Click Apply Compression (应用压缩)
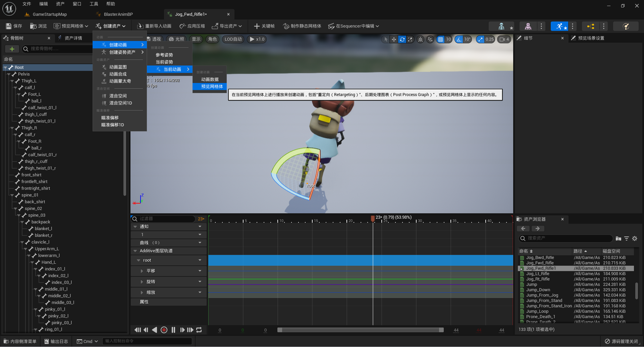 tap(192, 26)
